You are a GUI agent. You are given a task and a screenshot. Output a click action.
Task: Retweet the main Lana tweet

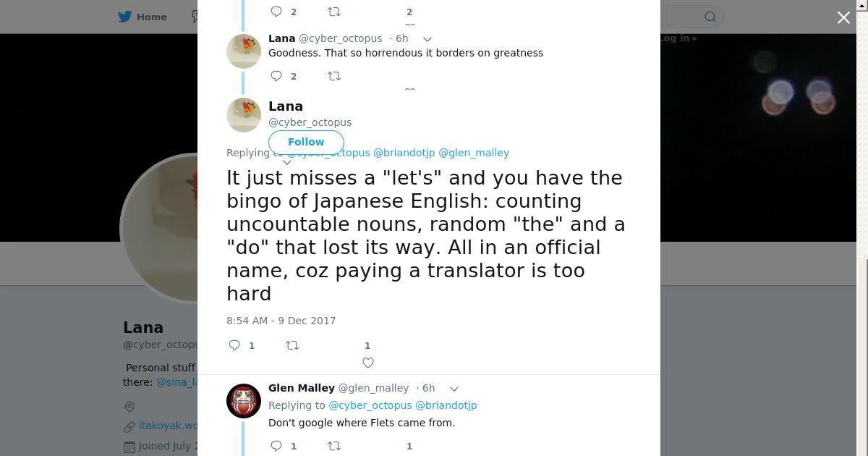click(x=292, y=345)
